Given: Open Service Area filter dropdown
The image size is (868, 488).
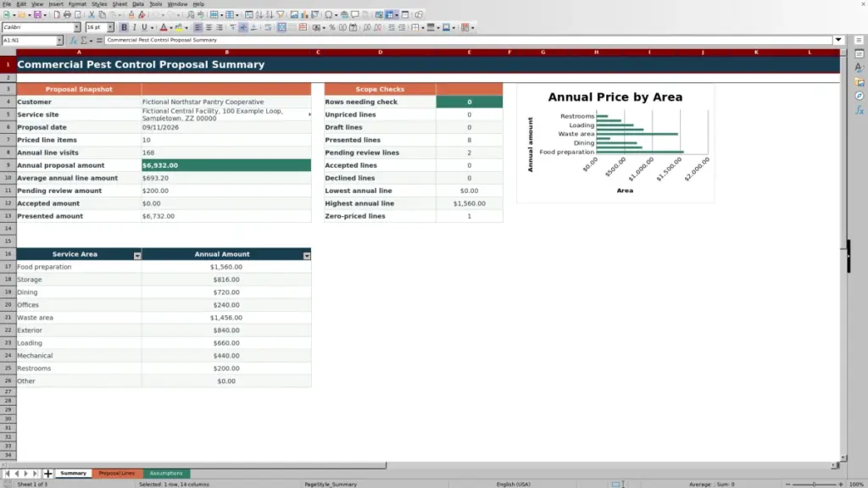Looking at the screenshot, I should click(x=137, y=255).
